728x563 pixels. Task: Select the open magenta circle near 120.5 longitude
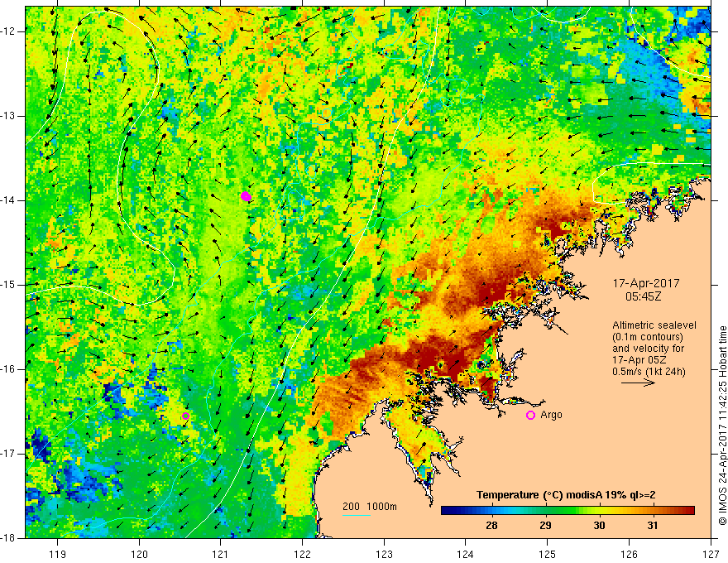click(185, 416)
